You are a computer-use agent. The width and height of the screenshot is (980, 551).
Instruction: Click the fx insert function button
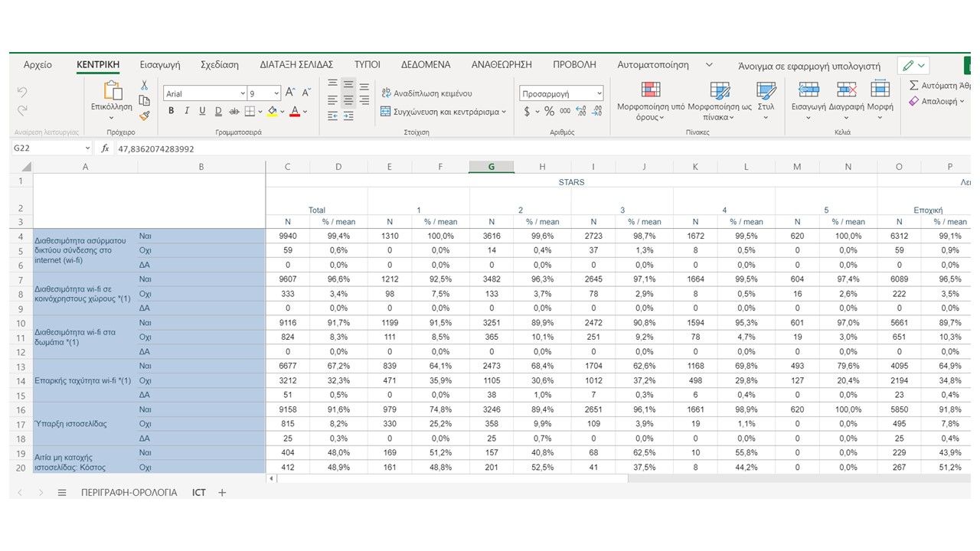pos(106,148)
